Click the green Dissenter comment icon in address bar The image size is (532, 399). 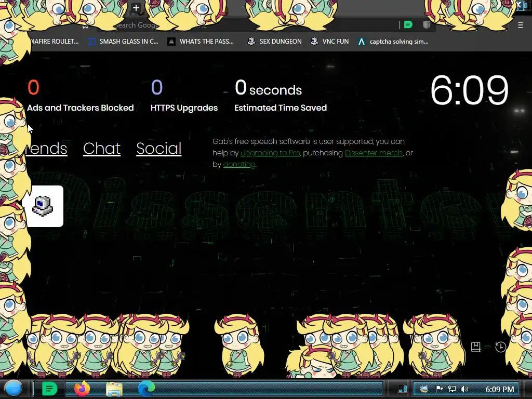408,24
